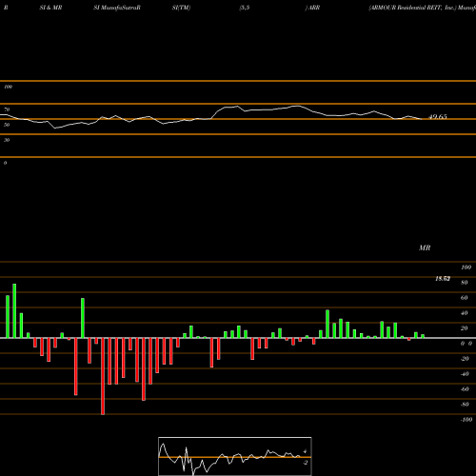
Task: Click the RSI scale label 100 on left
Action: [x=8, y=87]
